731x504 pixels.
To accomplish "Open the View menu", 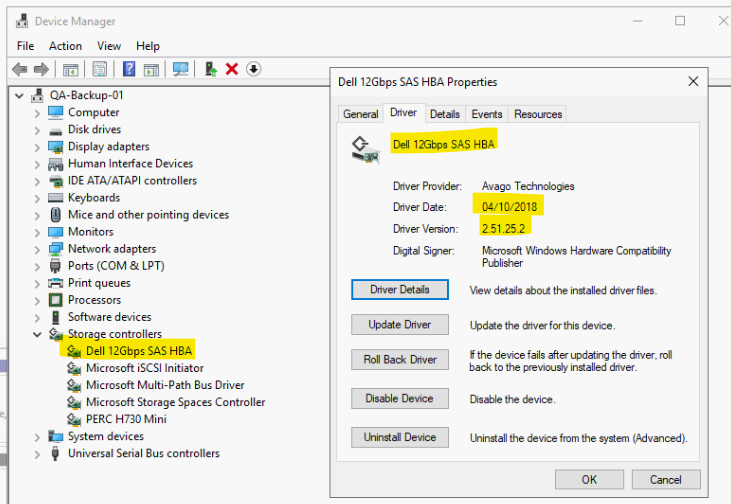I will pyautogui.click(x=109, y=46).
